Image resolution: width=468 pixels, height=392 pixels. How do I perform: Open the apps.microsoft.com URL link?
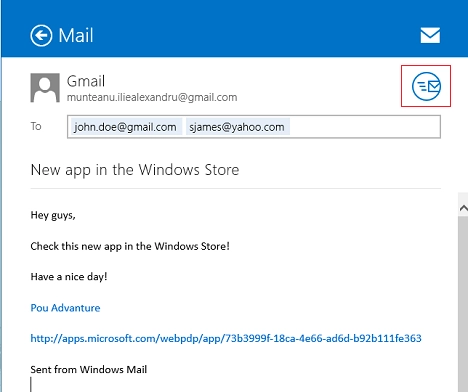(226, 339)
